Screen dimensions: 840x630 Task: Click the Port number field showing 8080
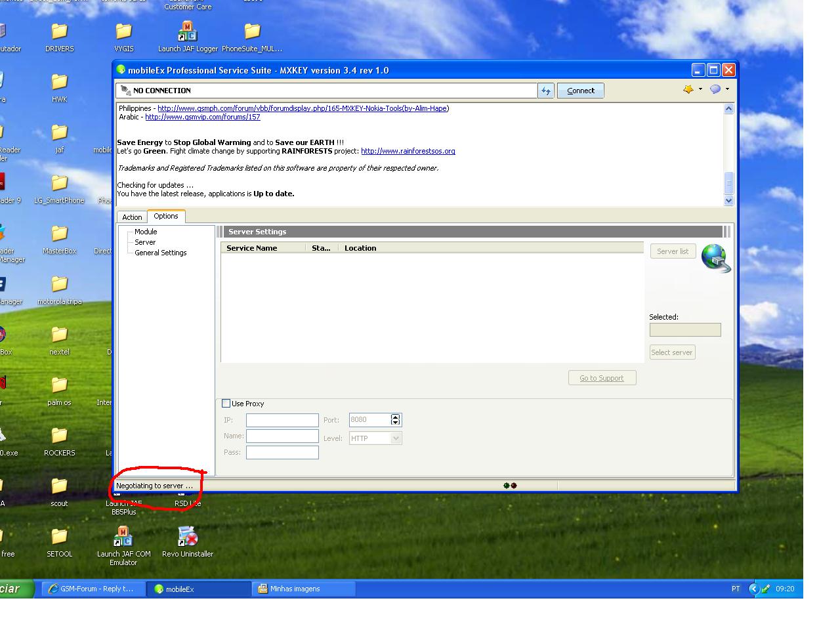click(x=369, y=420)
